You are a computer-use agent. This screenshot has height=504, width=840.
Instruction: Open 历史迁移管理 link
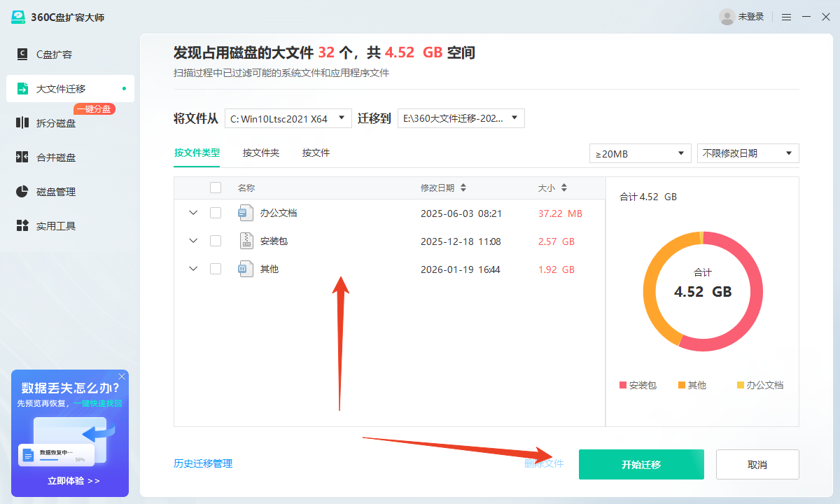(x=203, y=463)
